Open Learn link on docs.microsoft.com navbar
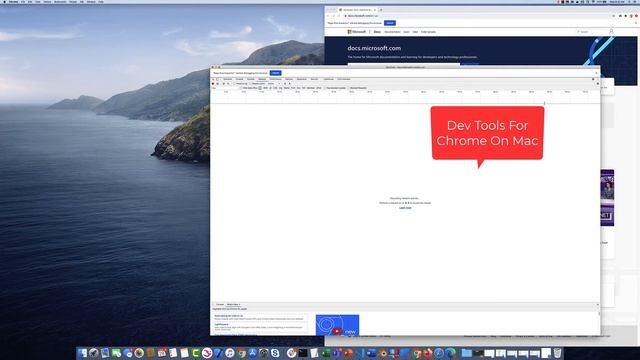 406,32
